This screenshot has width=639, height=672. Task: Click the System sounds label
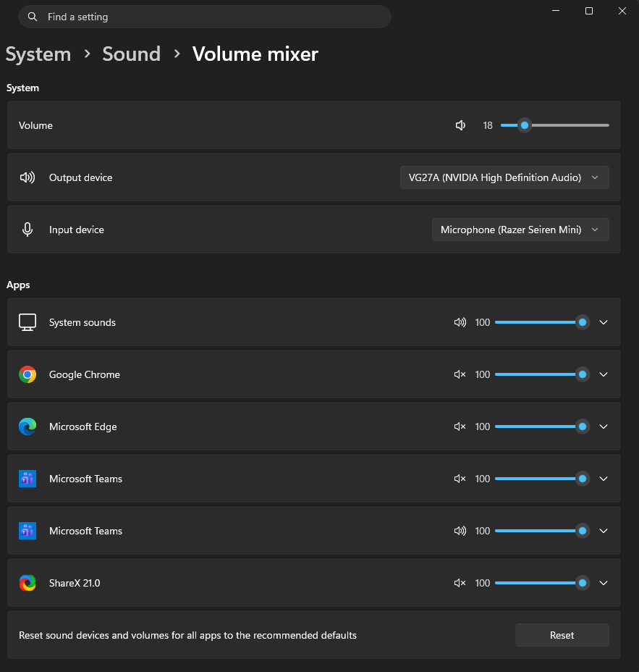pos(82,322)
